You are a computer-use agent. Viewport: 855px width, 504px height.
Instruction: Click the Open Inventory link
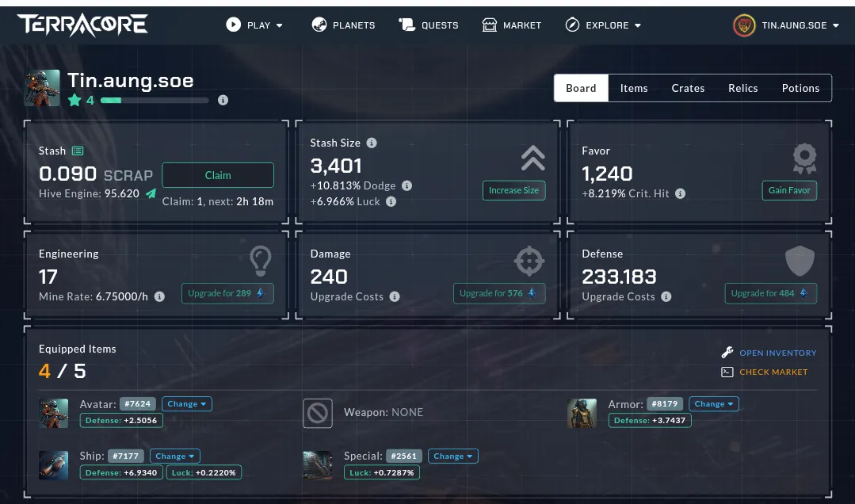(x=777, y=353)
